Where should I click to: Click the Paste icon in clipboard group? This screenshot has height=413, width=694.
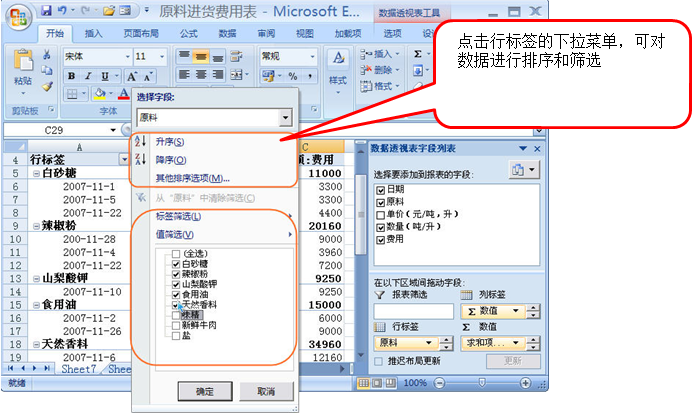pos(22,70)
